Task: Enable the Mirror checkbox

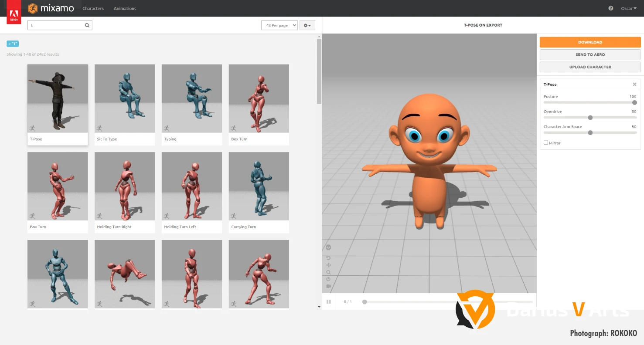Action: tap(546, 142)
